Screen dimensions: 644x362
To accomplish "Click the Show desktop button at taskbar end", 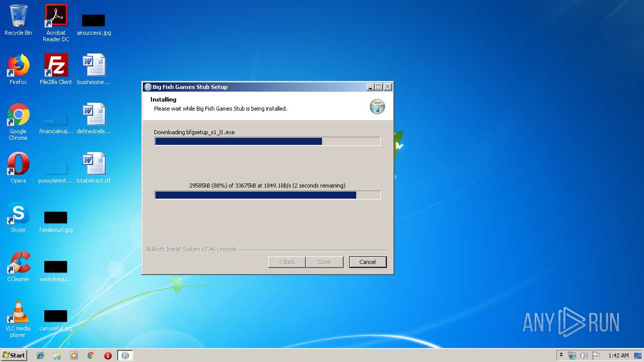I will (638, 355).
